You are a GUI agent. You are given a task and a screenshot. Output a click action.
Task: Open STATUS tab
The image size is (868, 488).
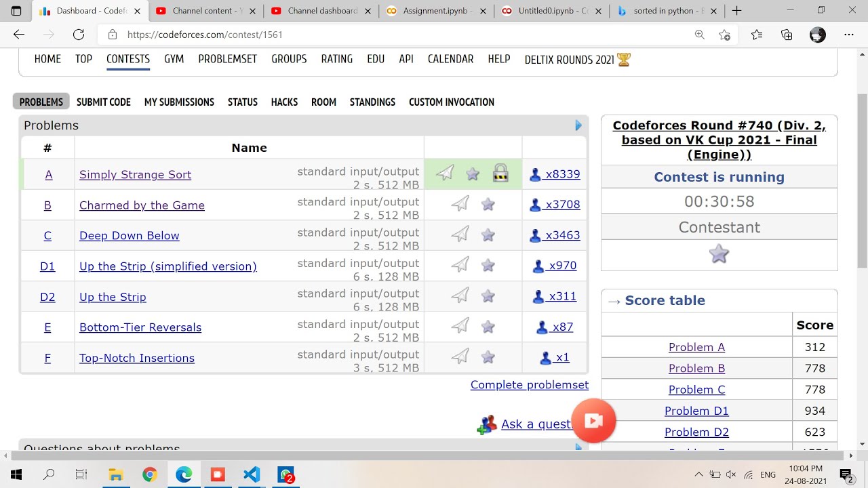tap(243, 102)
